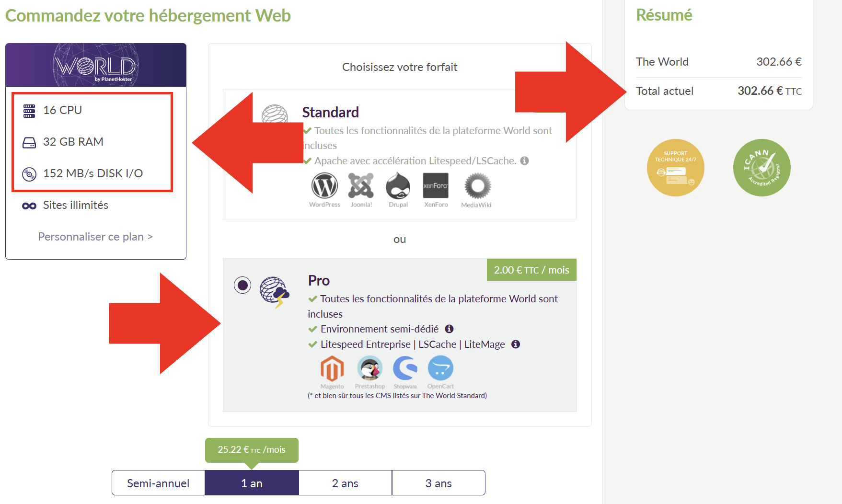Click the 2.00 € TTC / mois price tag
842x504 pixels.
tap(531, 270)
